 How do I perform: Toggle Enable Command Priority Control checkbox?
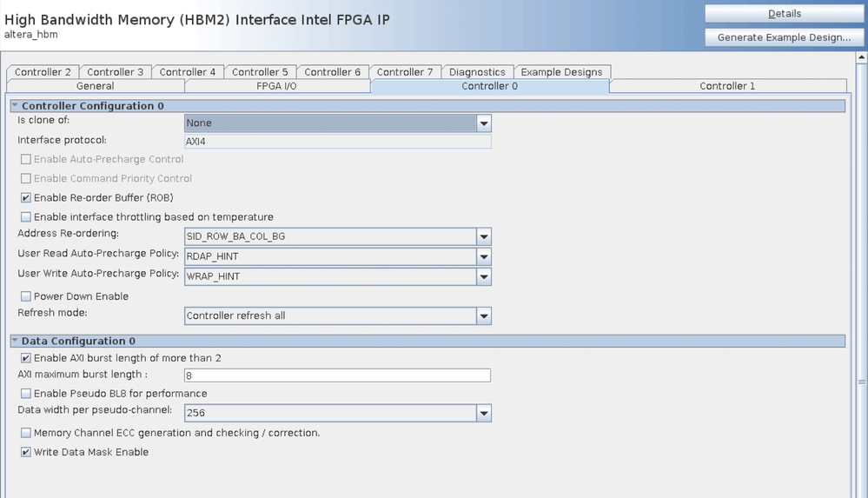pyautogui.click(x=25, y=178)
